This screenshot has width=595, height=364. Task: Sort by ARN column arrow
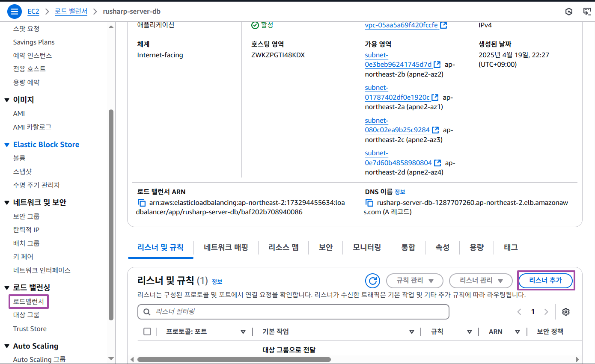tap(518, 332)
